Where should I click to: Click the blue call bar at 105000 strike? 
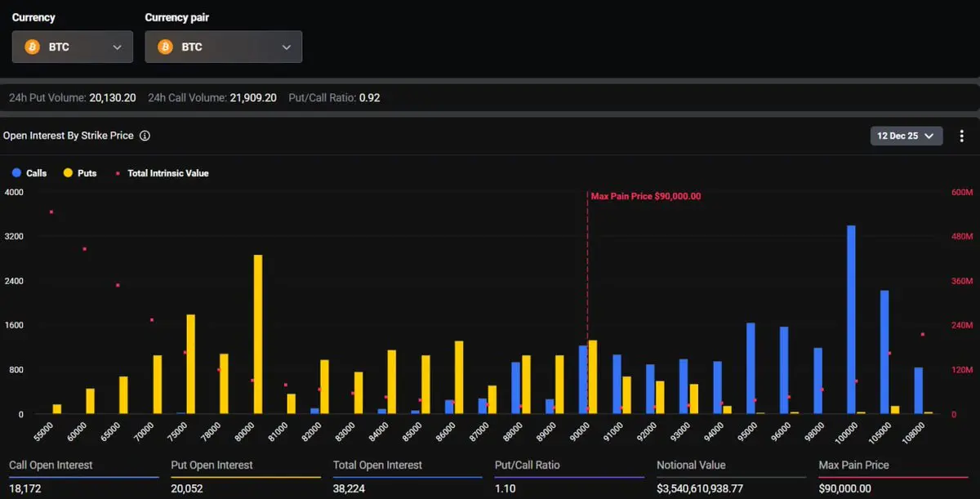[884, 352]
